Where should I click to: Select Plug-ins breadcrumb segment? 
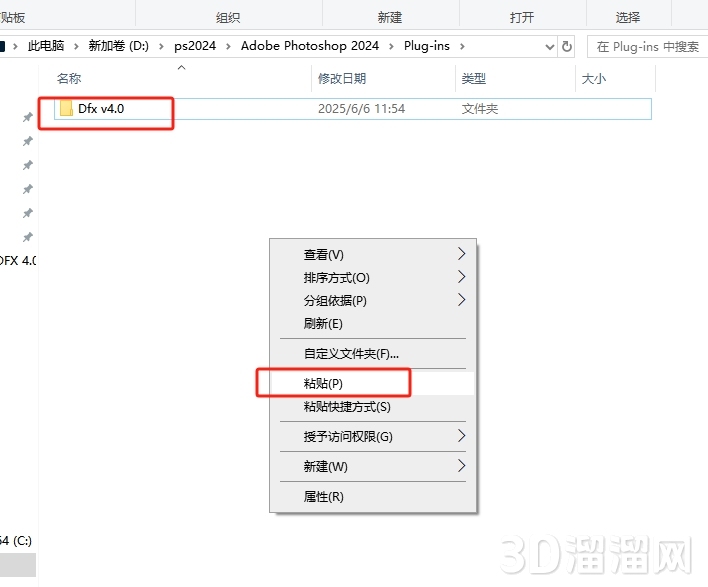[x=427, y=46]
